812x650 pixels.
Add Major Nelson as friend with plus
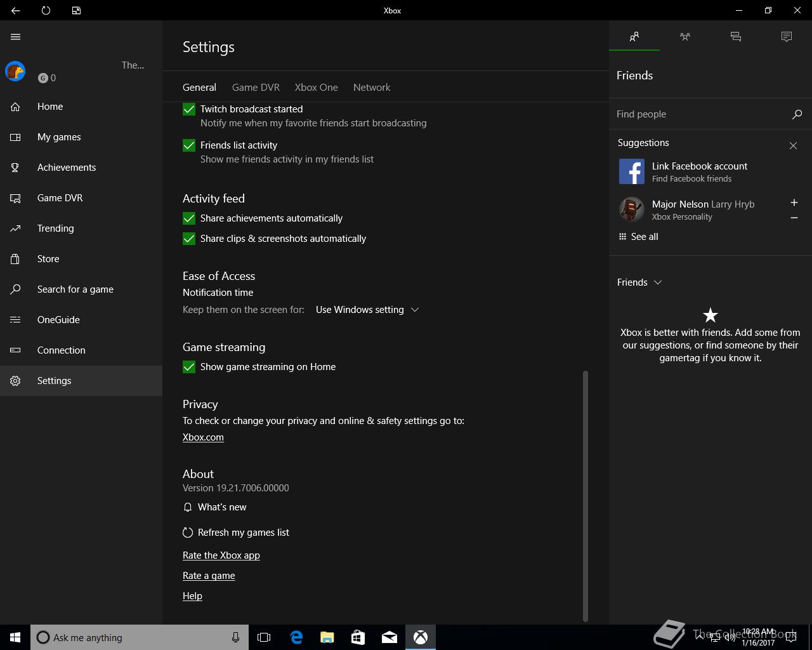[x=794, y=202]
